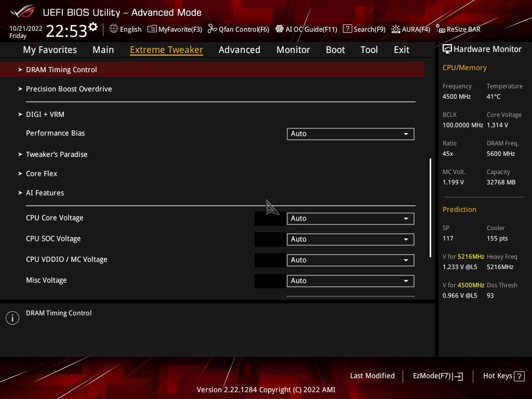Image resolution: width=532 pixels, height=399 pixels.
Task: Click the EzMode exit arrow icon
Action: tap(458, 376)
